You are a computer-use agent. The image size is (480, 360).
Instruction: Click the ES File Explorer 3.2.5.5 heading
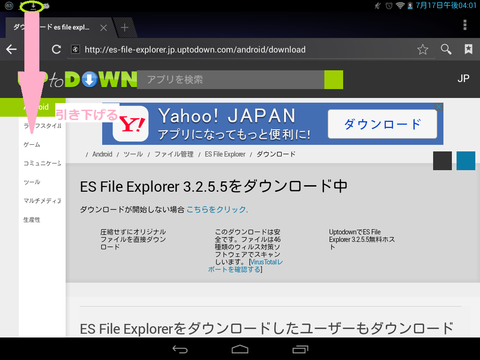(214, 186)
